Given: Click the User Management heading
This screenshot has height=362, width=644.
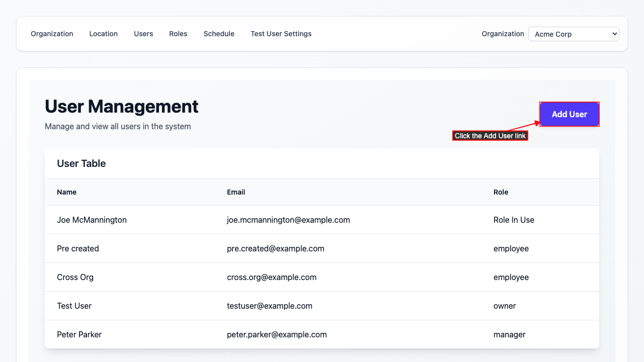Looking at the screenshot, I should coord(121,107).
